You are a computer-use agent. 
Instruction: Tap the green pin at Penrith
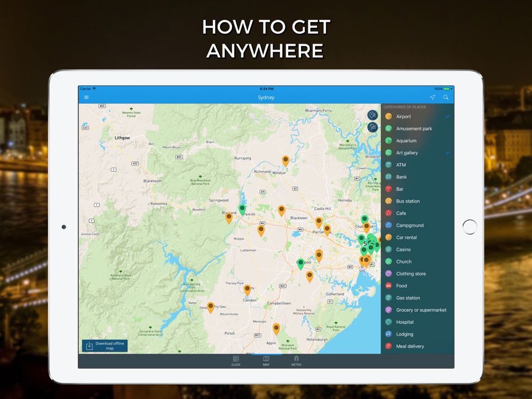pyautogui.click(x=242, y=209)
